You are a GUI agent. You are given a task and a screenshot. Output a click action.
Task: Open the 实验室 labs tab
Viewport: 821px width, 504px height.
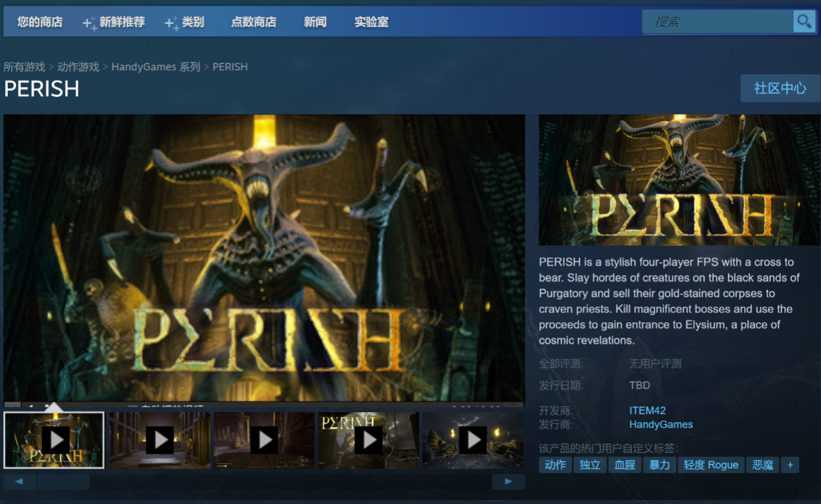click(x=371, y=22)
